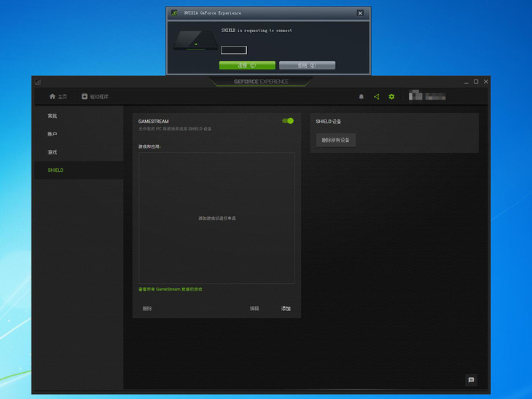Screen dimensions: 532x399
Task: Open the notifications bell icon
Action: pyautogui.click(x=361, y=97)
